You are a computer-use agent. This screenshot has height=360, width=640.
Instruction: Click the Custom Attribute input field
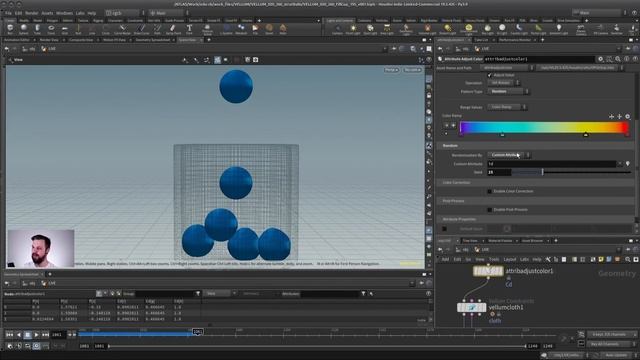click(551, 164)
